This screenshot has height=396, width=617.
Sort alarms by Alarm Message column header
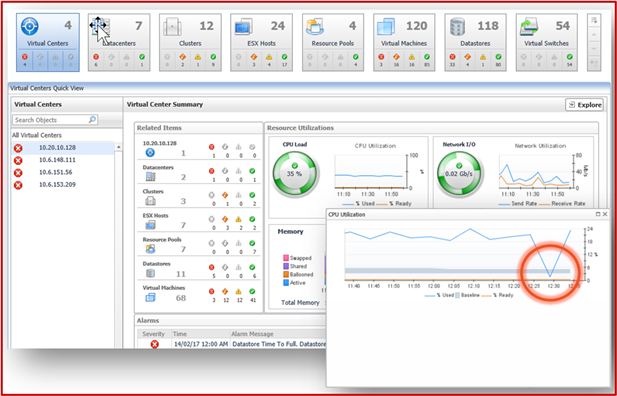(x=278, y=334)
